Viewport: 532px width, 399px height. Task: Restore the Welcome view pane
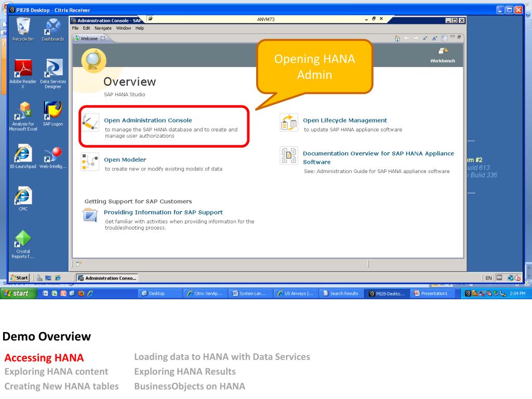pyautogui.click(x=459, y=37)
